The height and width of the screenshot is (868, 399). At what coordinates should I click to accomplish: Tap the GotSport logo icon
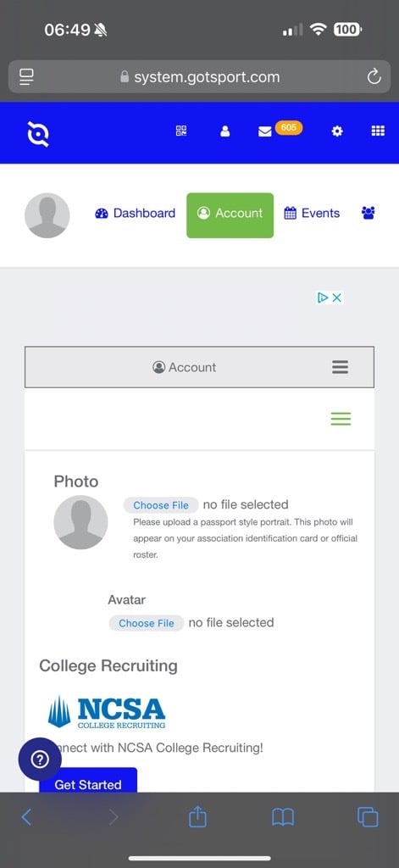(39, 134)
